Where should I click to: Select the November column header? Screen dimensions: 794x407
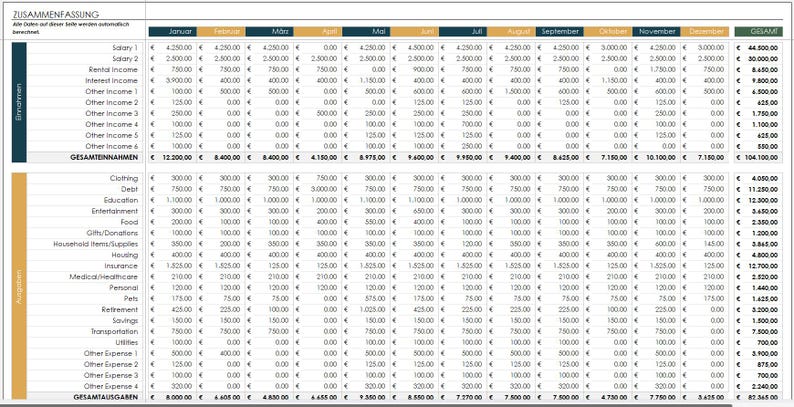click(x=656, y=31)
